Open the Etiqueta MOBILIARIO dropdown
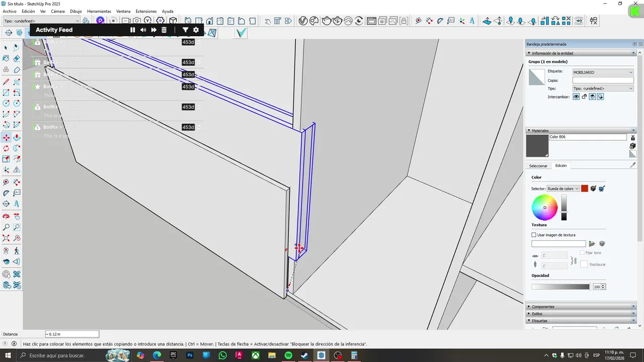The image size is (644, 362). [603, 72]
